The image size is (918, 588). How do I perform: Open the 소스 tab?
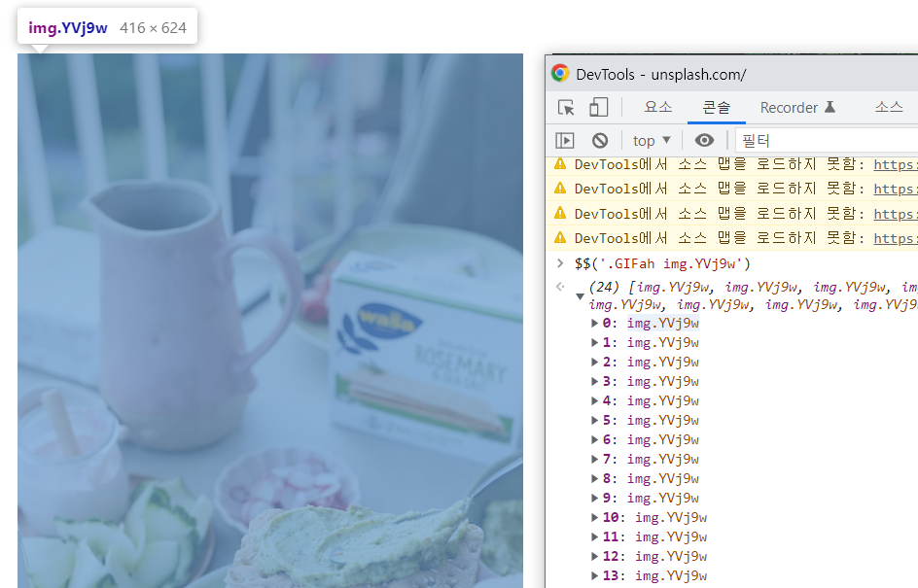click(889, 108)
